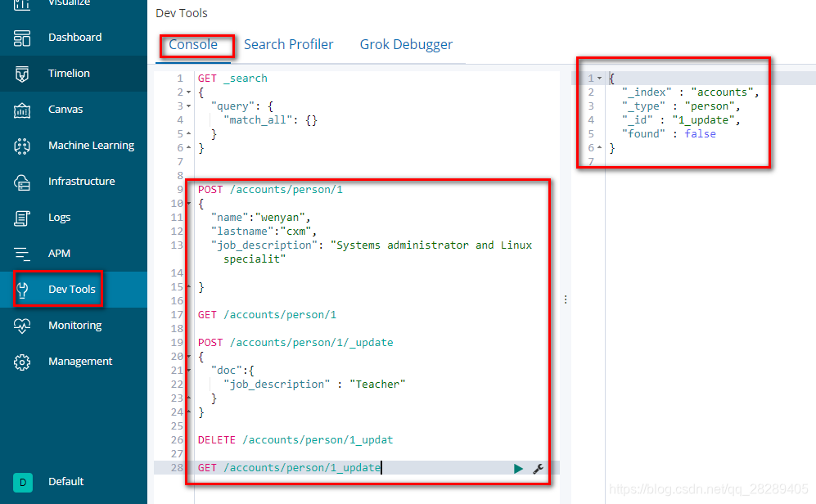Open the Search Profiler tab
The height and width of the screenshot is (504, 816).
pos(288,45)
